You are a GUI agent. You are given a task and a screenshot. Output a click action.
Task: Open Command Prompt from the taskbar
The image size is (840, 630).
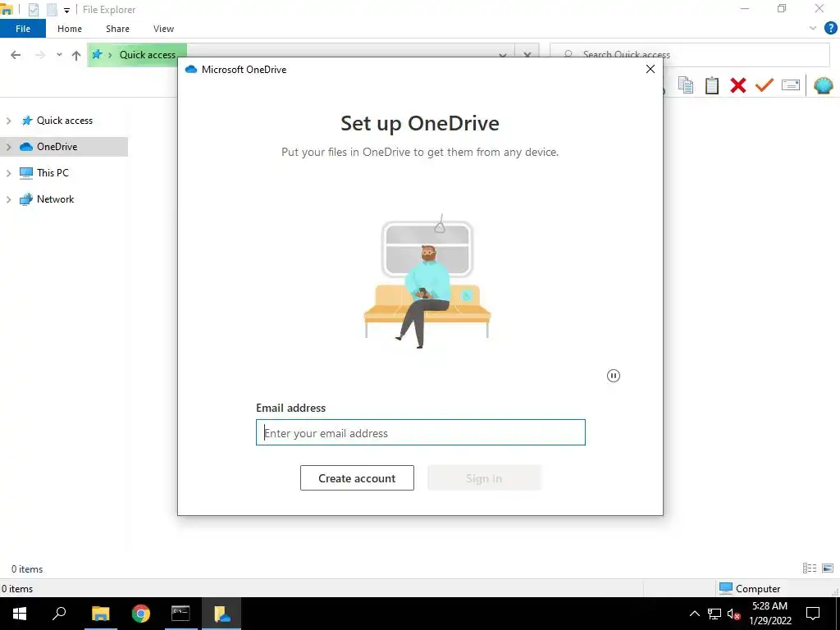180,614
